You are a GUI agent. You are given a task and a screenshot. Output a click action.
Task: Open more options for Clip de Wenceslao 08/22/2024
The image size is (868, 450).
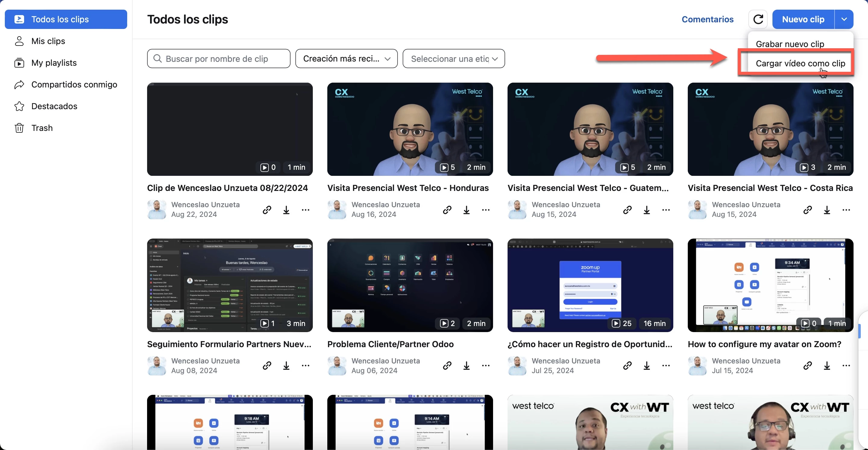(306, 210)
